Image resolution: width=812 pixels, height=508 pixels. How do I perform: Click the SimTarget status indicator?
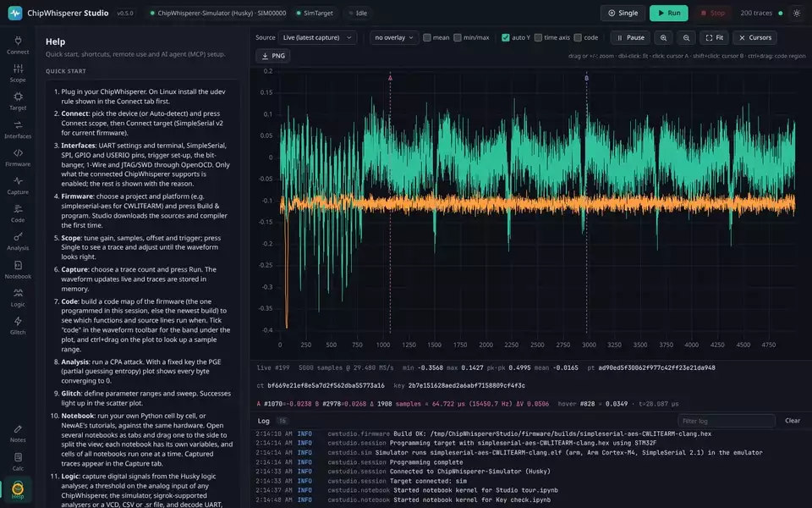click(x=315, y=13)
